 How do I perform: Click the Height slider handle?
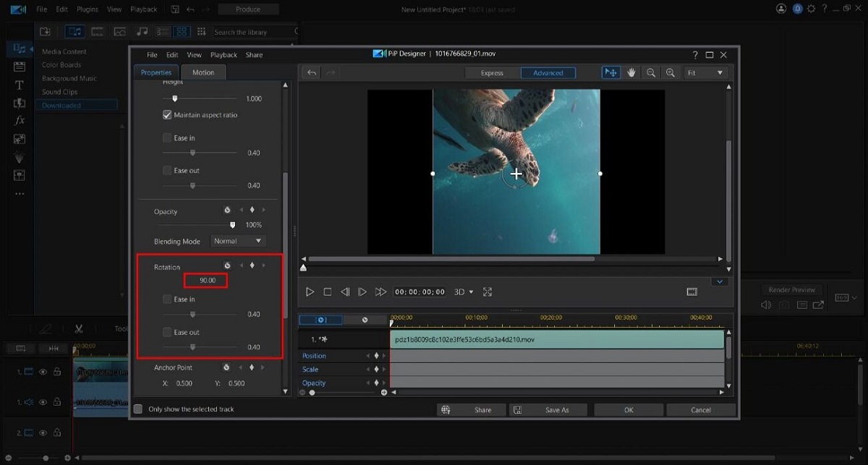point(175,98)
